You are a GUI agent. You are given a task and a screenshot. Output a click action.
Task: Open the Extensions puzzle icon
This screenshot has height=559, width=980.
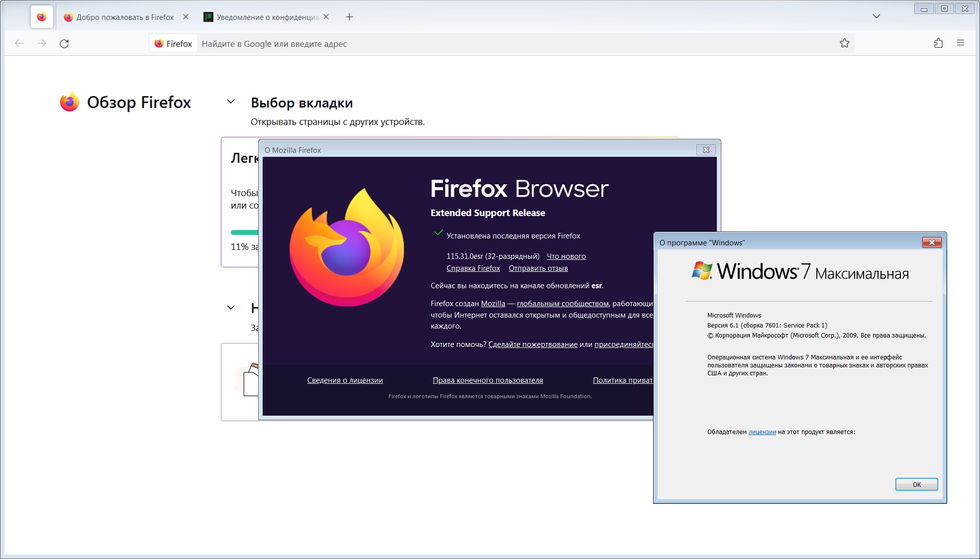938,43
